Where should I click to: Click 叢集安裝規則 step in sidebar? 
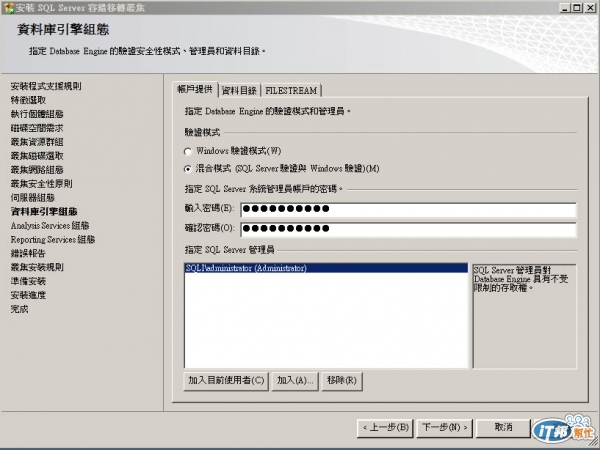pyautogui.click(x=37, y=267)
